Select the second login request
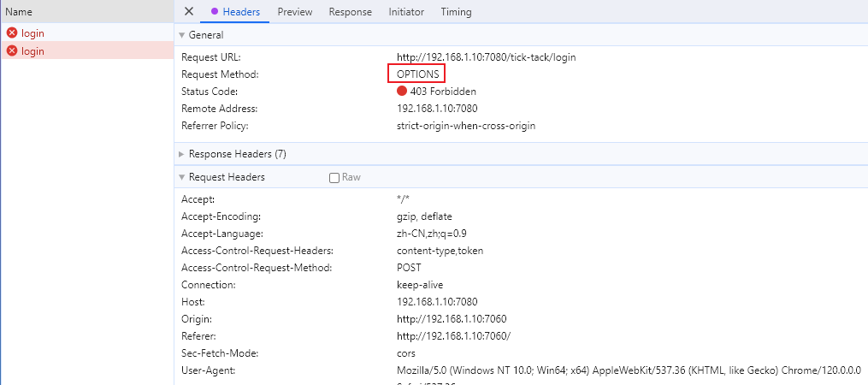The height and width of the screenshot is (385, 868). click(33, 51)
